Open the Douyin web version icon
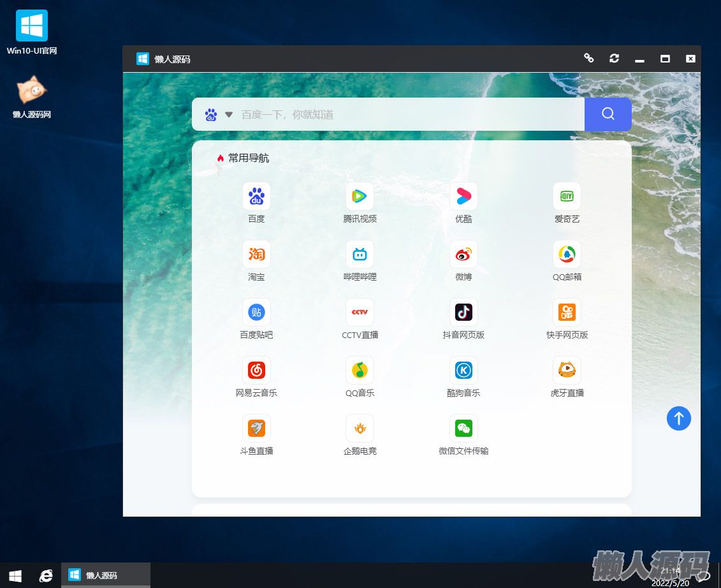 click(463, 312)
